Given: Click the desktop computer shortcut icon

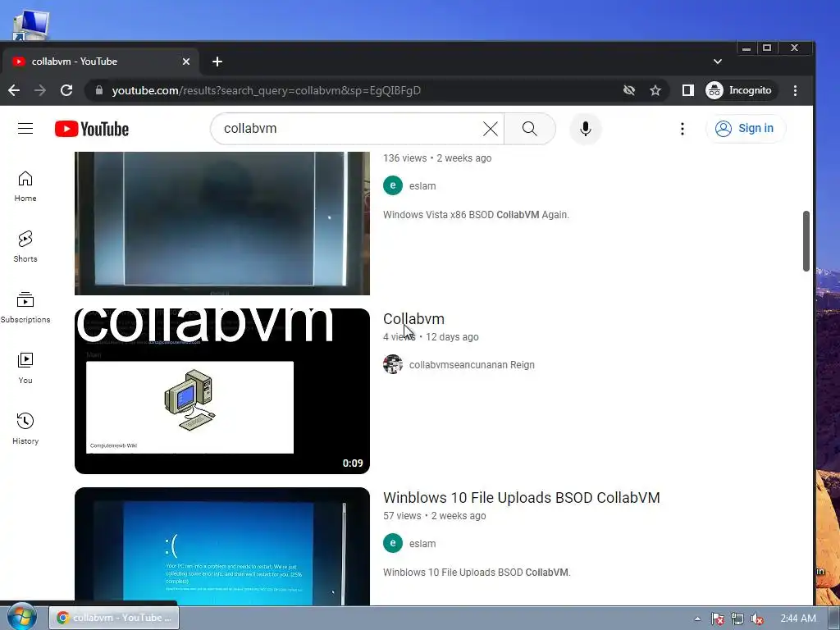Looking at the screenshot, I should 30,24.
